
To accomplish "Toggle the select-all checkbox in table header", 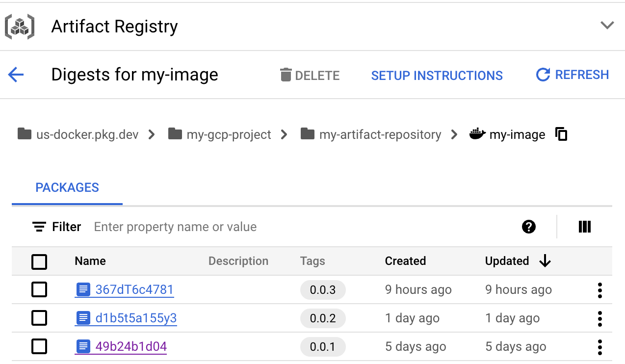I will [x=39, y=261].
